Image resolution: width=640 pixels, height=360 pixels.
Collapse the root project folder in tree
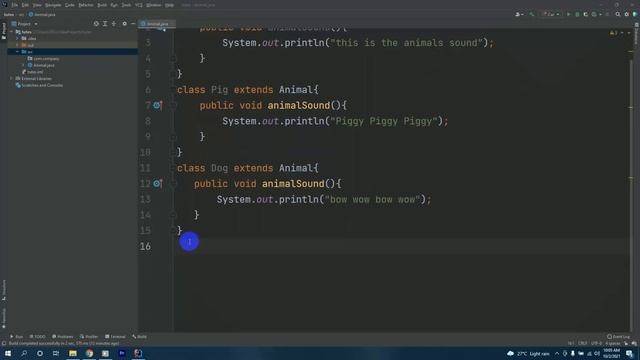click(x=12, y=32)
